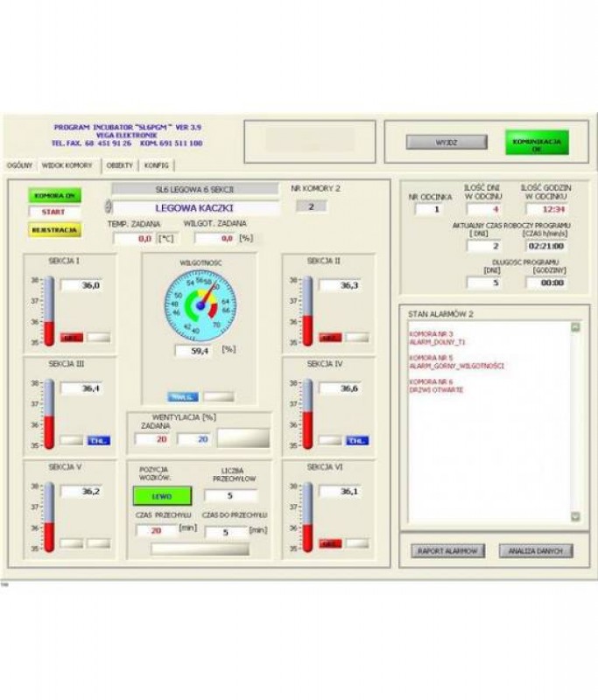This screenshot has width=598, height=700.
Task: Select alarm entry KOMORA NR 5
Action: 432,358
